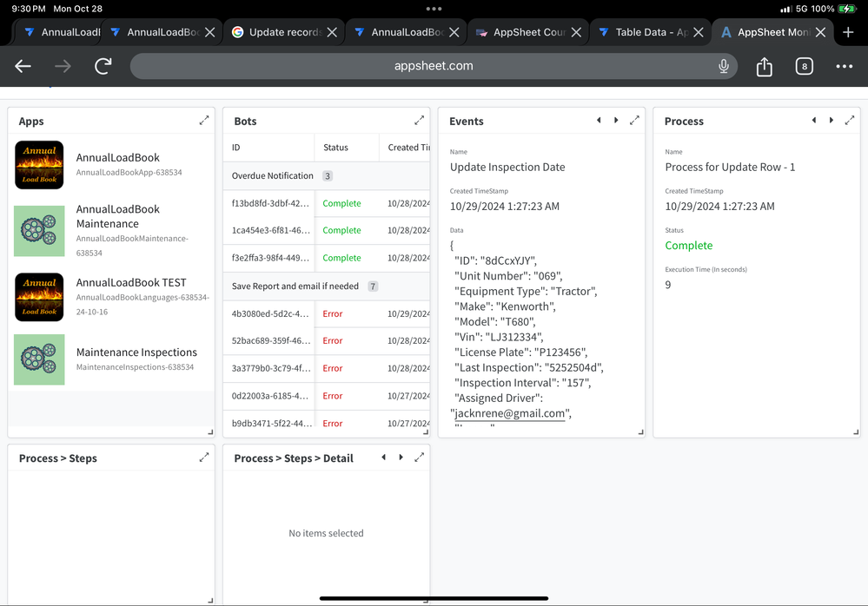Go back to the previous page
This screenshot has width=868, height=606.
click(23, 66)
